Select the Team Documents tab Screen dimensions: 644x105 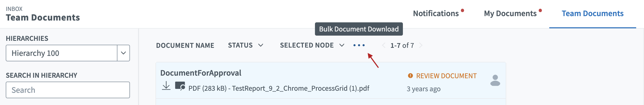[593, 14]
